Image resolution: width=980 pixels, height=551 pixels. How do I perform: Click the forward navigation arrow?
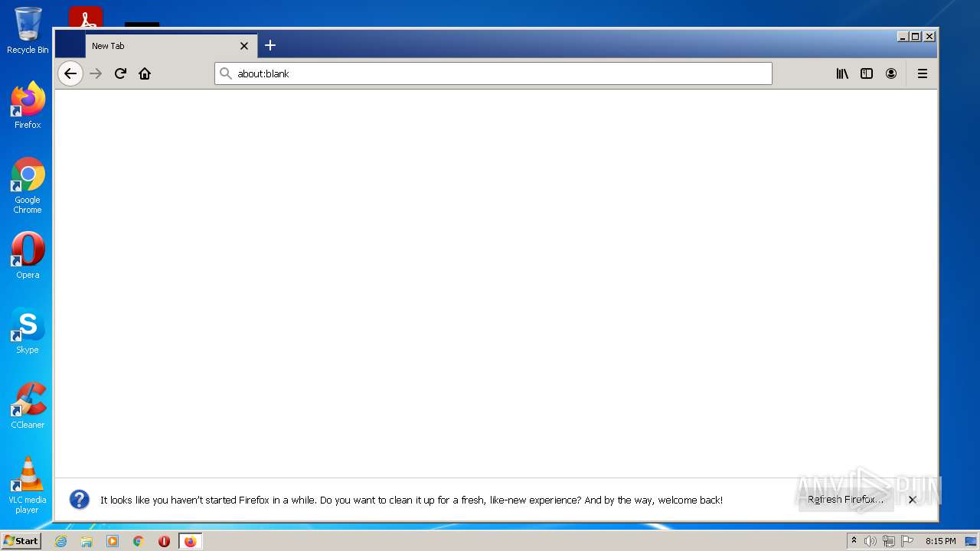(96, 73)
